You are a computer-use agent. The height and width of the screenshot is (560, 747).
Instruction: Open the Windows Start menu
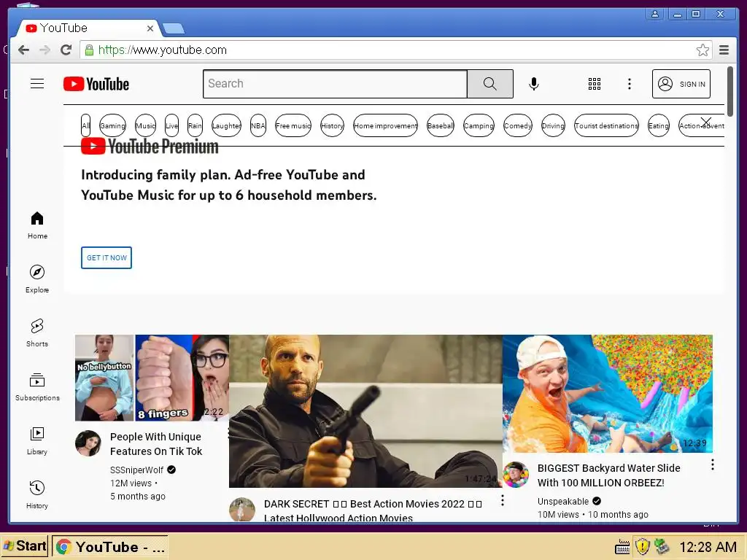24,546
